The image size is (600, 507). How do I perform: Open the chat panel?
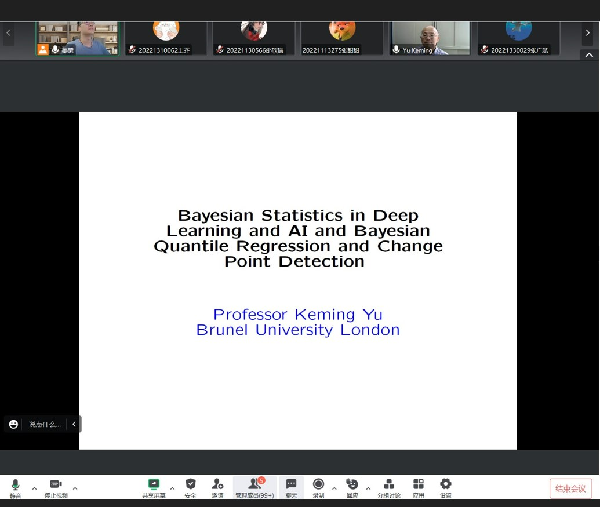point(291,485)
